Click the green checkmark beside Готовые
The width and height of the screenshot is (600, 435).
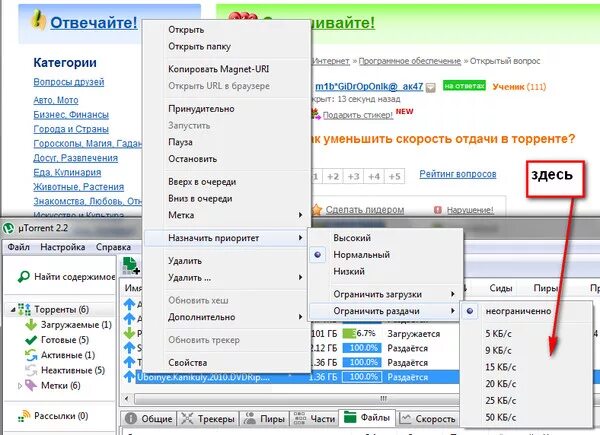[31, 340]
